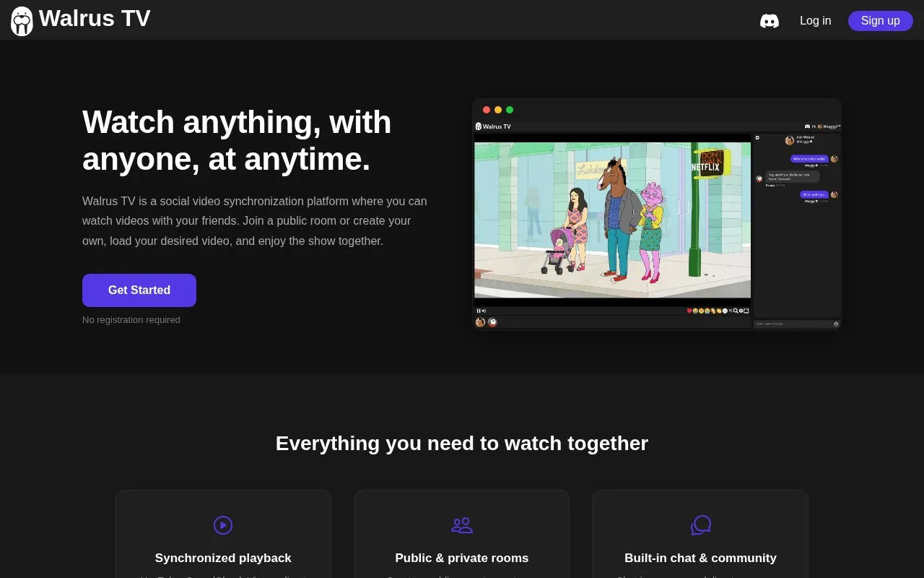Click the "No registration required" note
Viewport: 924px width, 578px height.
(131, 320)
